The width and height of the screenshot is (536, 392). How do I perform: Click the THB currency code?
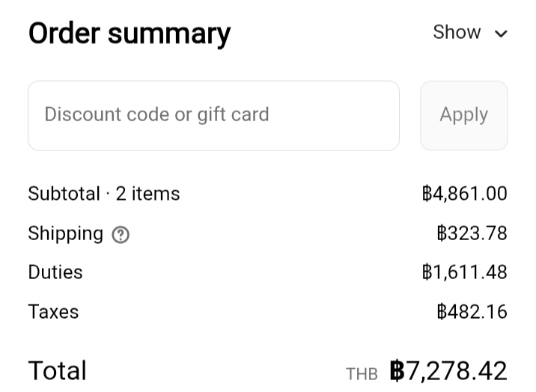[362, 374]
